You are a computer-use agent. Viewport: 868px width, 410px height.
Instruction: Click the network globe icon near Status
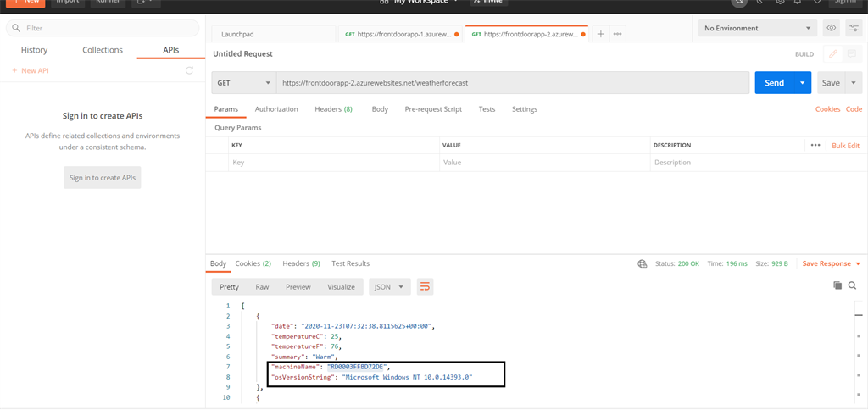(643, 264)
